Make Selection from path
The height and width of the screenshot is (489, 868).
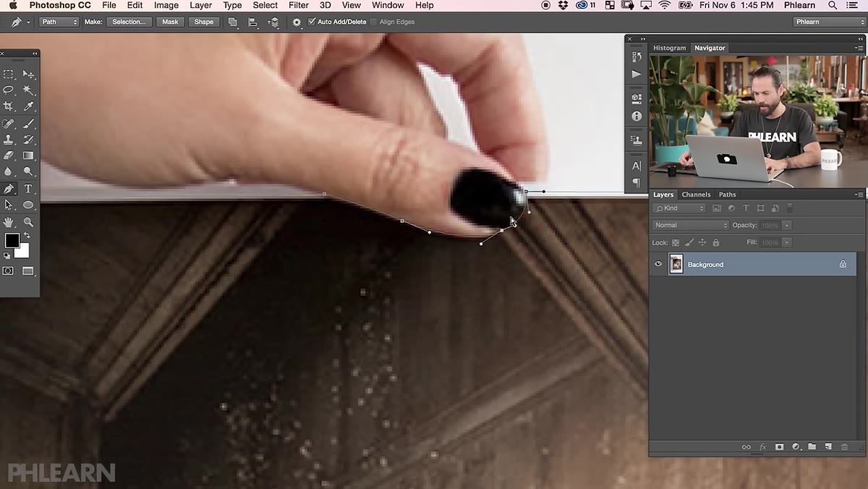click(x=129, y=22)
